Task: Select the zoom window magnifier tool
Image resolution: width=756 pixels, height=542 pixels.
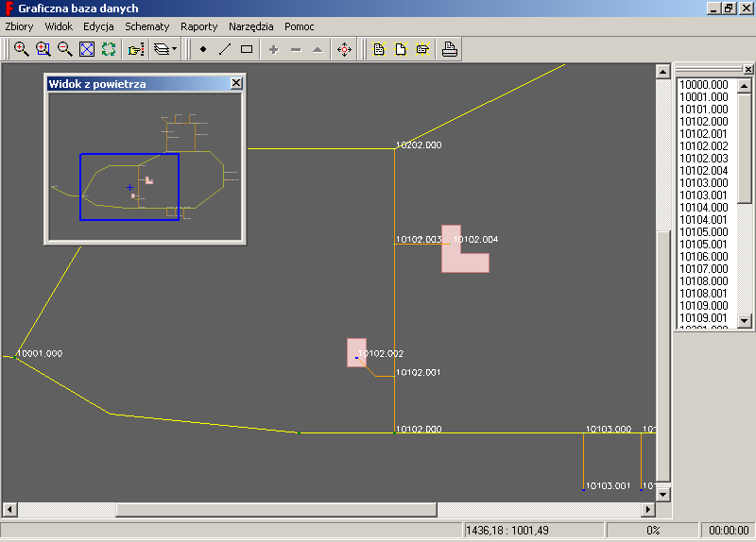Action: (43, 49)
